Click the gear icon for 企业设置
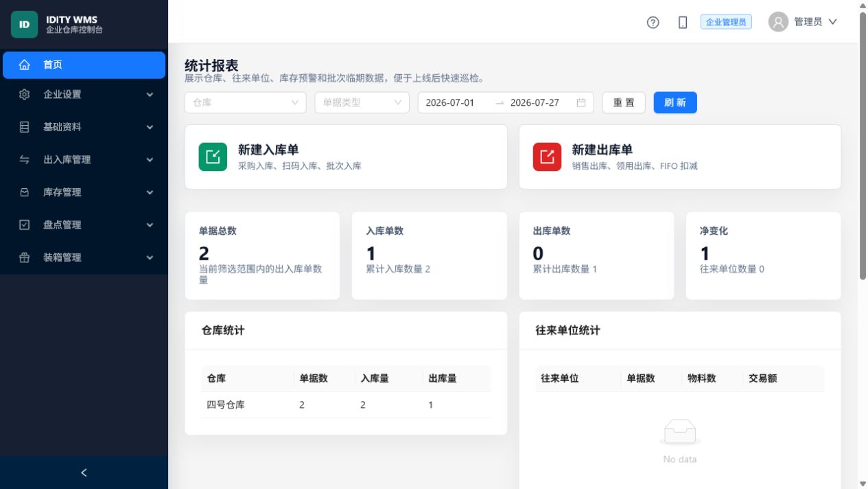 click(x=25, y=95)
